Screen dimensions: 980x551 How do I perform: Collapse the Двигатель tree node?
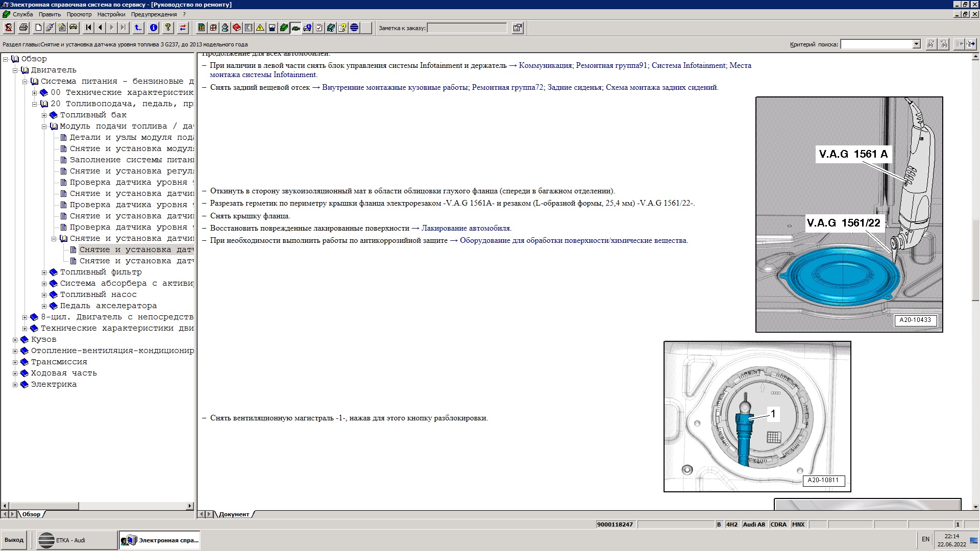(15, 70)
